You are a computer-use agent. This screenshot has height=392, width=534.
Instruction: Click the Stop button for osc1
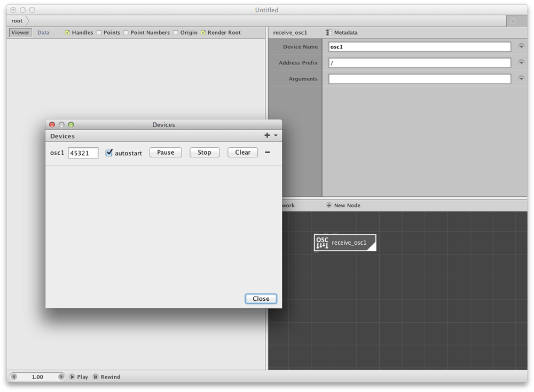[x=205, y=153]
